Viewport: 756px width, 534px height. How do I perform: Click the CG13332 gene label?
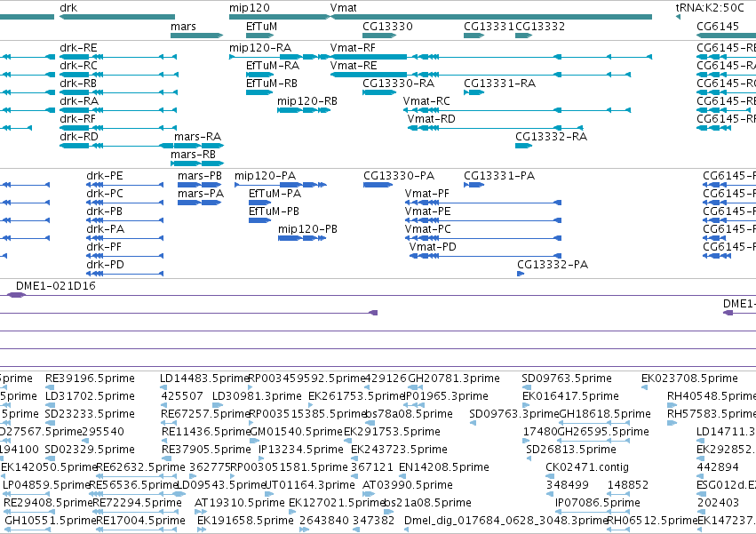pos(540,26)
